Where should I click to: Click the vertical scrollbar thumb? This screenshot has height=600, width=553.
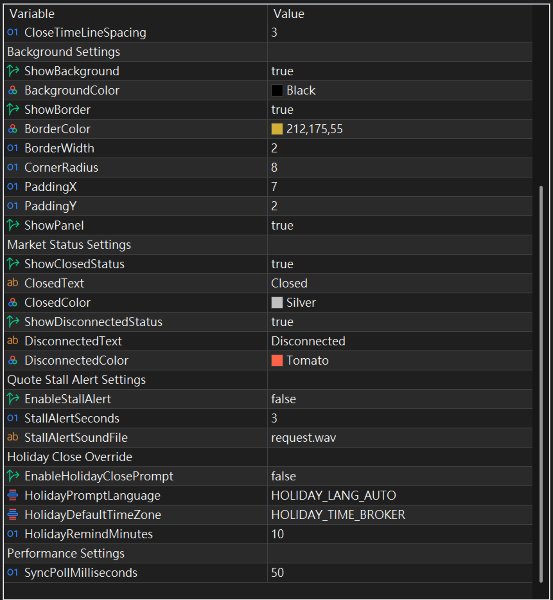541,384
